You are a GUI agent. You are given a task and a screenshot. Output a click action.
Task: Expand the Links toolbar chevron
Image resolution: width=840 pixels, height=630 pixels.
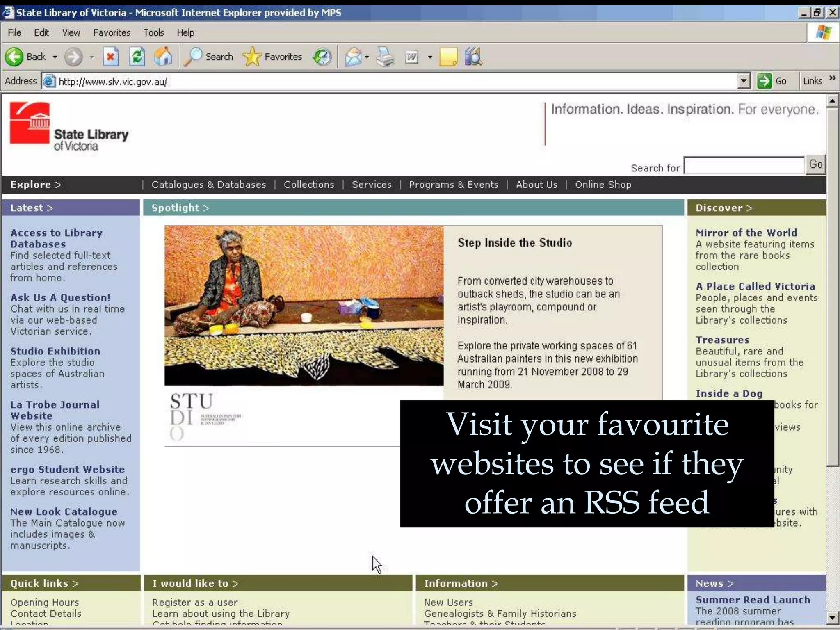(x=832, y=78)
